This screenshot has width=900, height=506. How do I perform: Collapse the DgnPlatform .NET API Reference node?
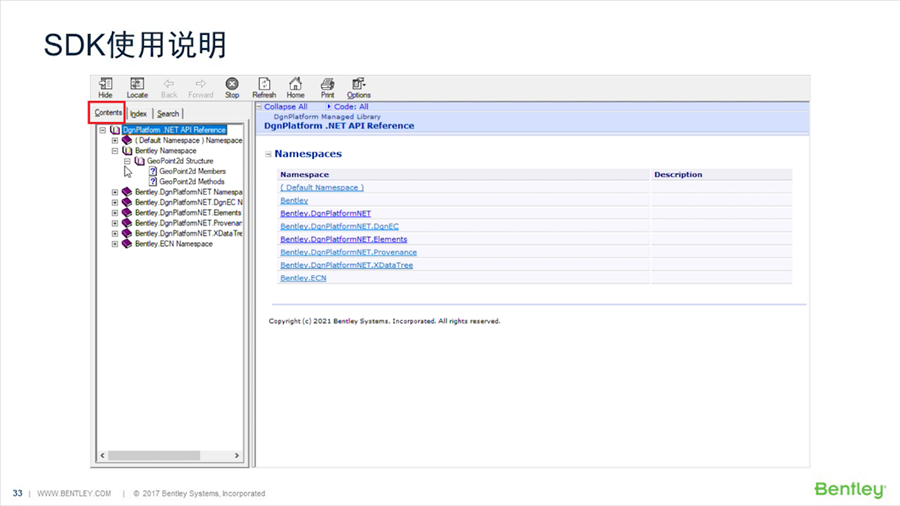(x=103, y=130)
